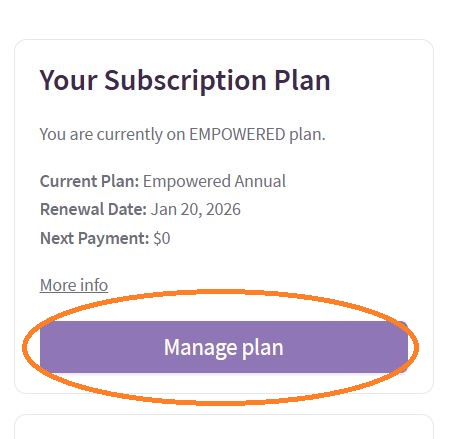Click the card below the subscription card
Screen dimensions: 452x439
[x=224, y=427]
